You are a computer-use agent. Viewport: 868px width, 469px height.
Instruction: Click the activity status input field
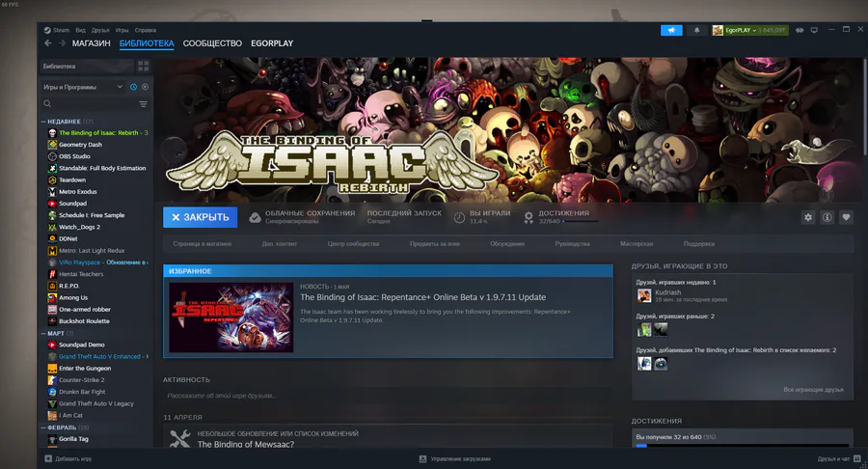tap(388, 396)
